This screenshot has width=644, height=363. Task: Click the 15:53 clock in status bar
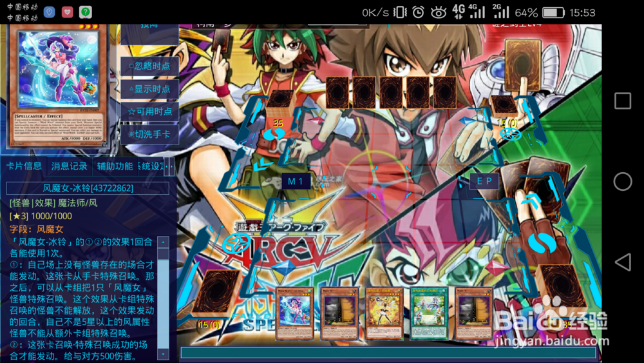pos(582,13)
